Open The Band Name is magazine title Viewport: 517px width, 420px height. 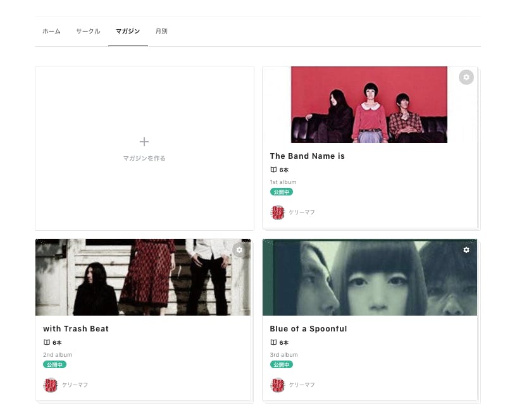[x=307, y=156]
